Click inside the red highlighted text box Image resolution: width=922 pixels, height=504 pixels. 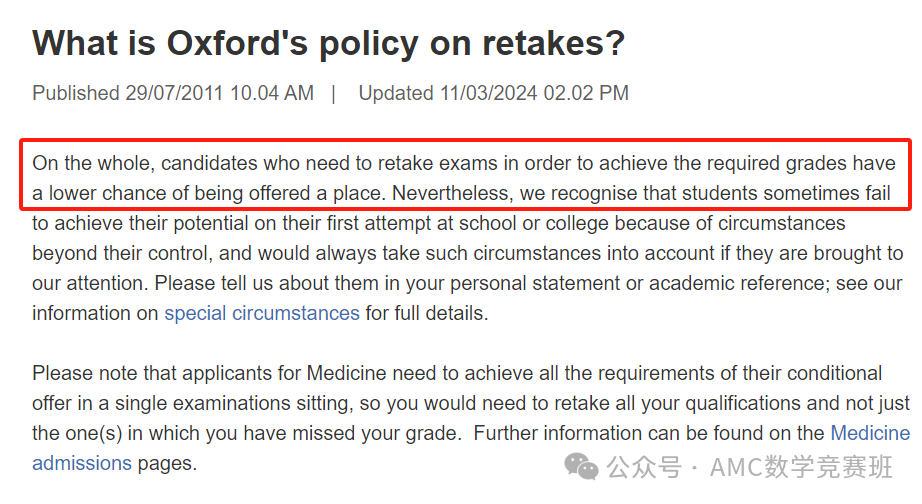[466, 175]
